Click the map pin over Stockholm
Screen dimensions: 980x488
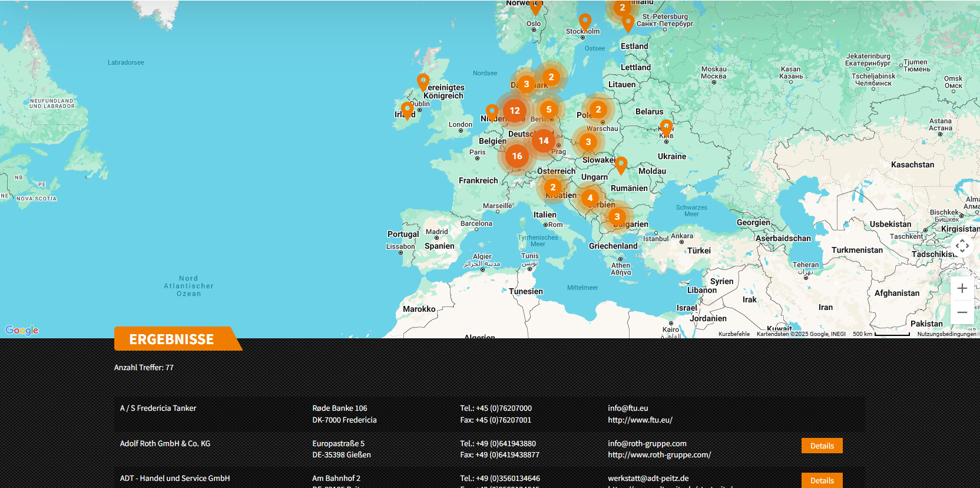[585, 22]
